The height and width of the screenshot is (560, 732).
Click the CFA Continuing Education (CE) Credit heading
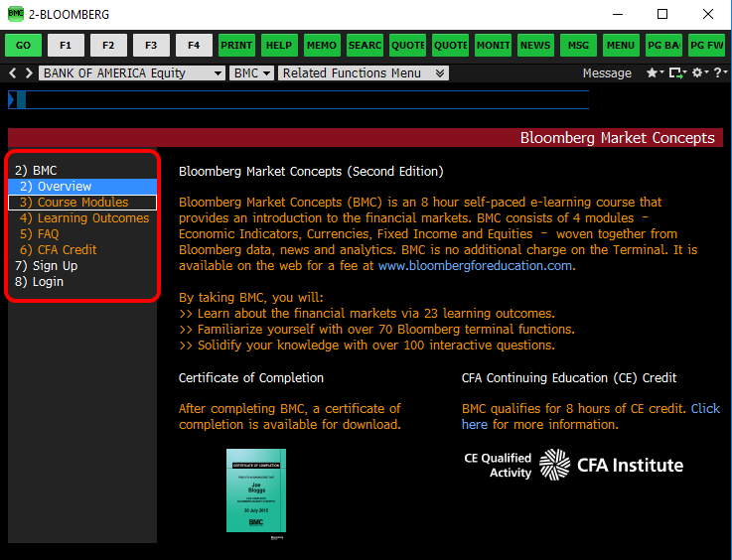click(x=568, y=377)
